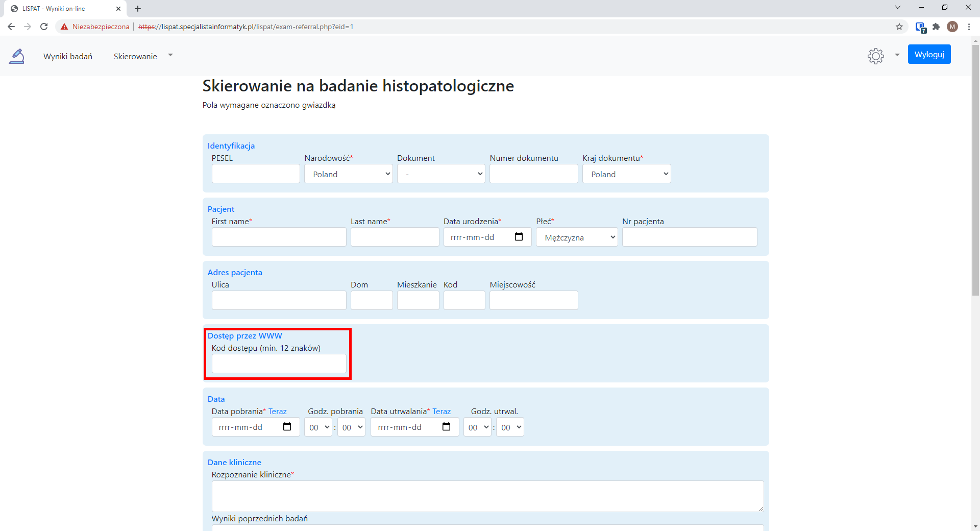Open calendar picker for Data pobrania
This screenshot has height=531, width=980.
pyautogui.click(x=287, y=427)
